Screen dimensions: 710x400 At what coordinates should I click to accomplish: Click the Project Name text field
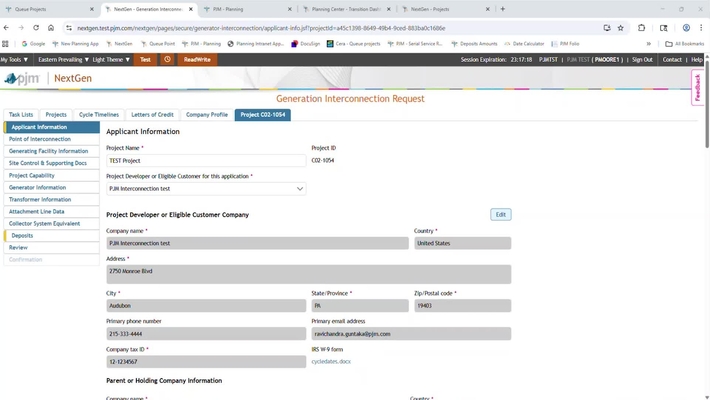(206, 160)
